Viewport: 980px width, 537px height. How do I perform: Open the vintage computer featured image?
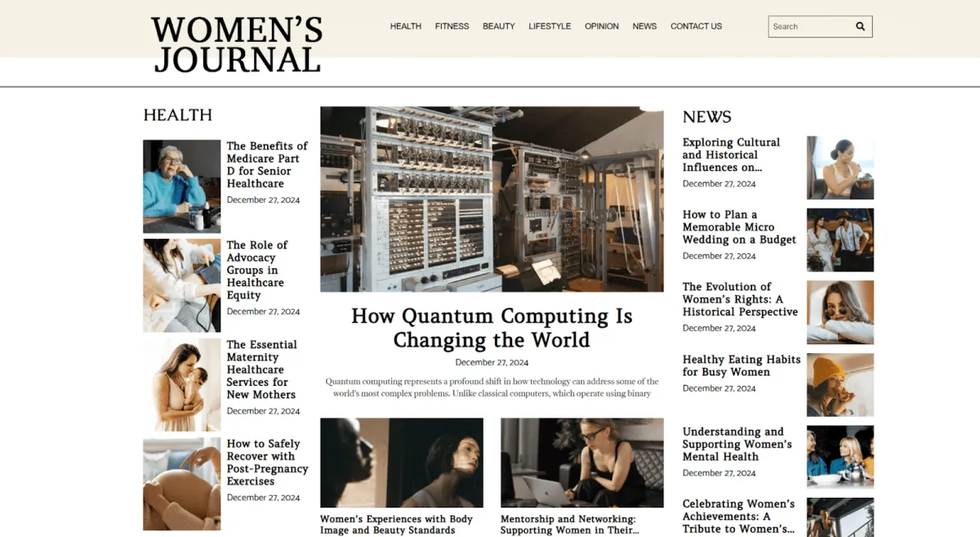pos(492,199)
